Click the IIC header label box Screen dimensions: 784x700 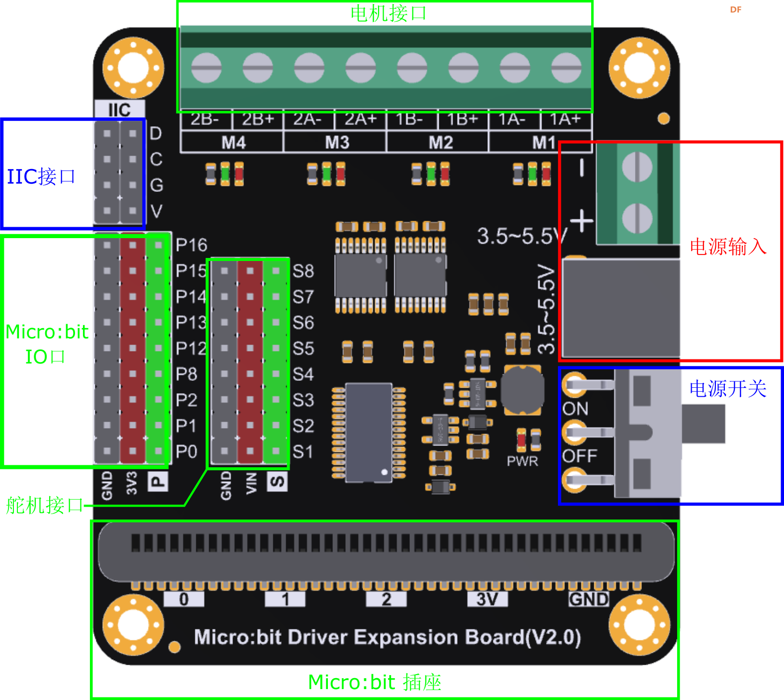[119, 109]
